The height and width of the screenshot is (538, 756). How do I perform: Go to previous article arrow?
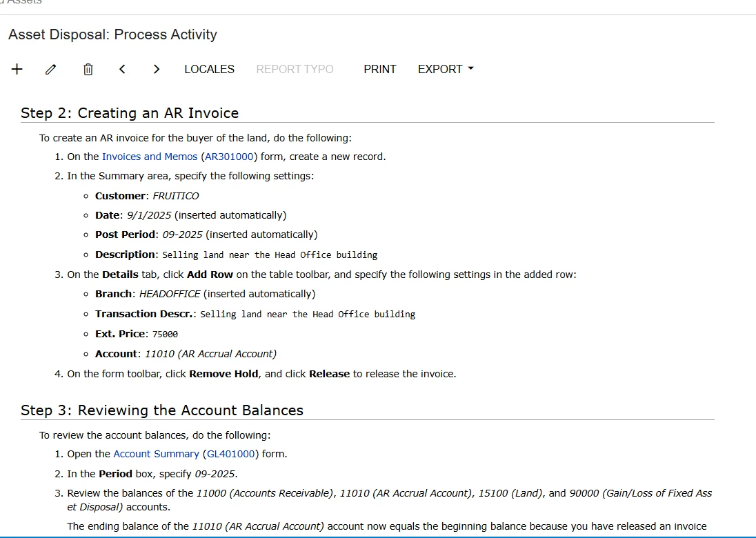(122, 70)
